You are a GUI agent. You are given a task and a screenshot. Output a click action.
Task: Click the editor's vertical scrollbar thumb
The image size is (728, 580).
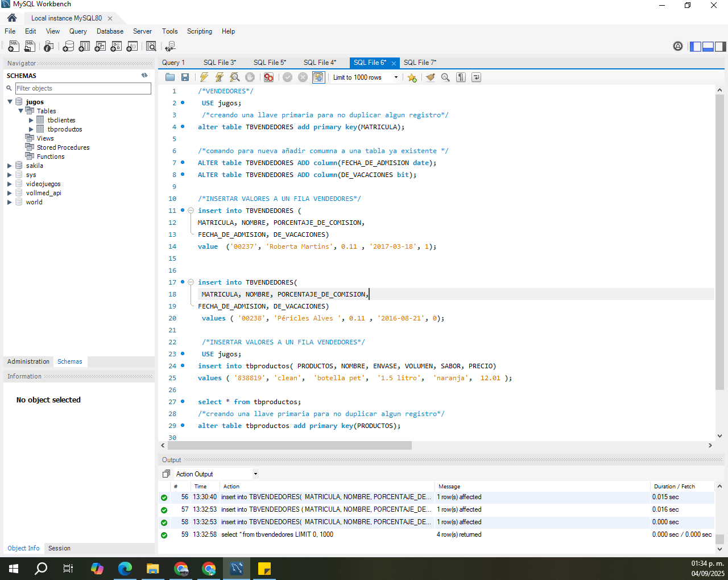719,242
